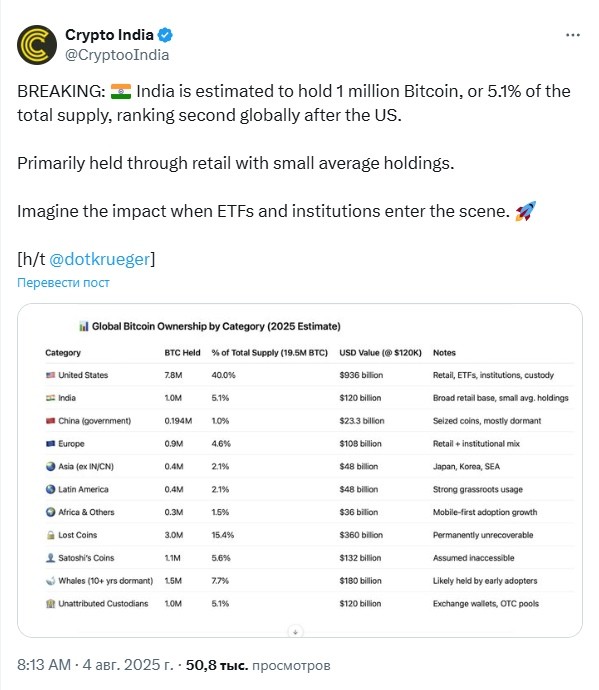Open the Crypto India profile avatar
This screenshot has width=599, height=690.
pos(37,45)
